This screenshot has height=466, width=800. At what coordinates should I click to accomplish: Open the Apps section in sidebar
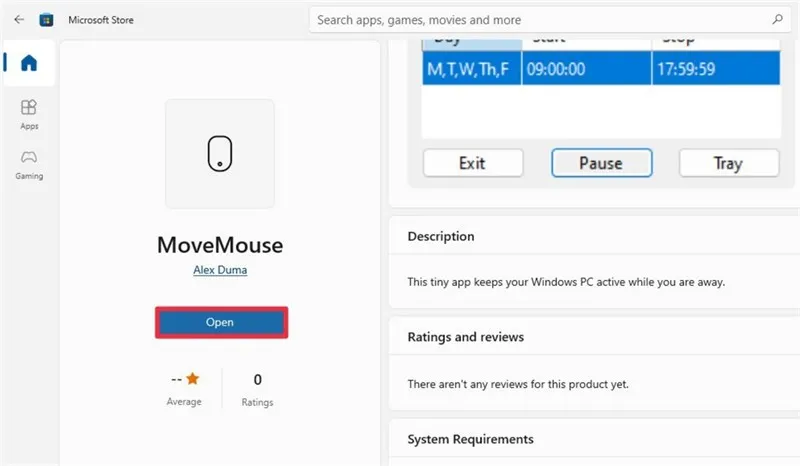[29, 115]
